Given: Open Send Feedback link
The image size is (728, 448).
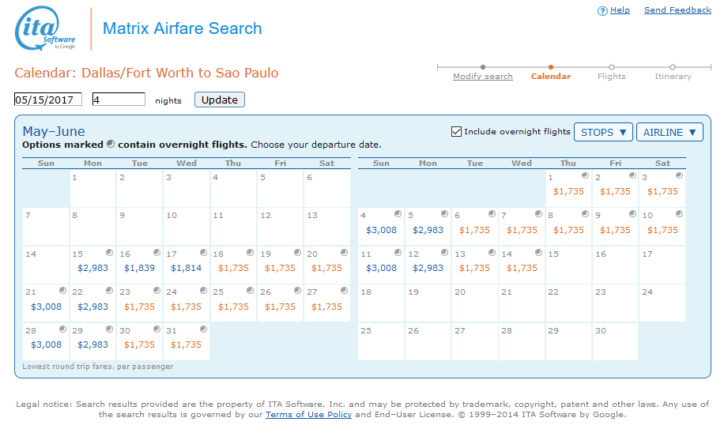Looking at the screenshot, I should point(677,10).
